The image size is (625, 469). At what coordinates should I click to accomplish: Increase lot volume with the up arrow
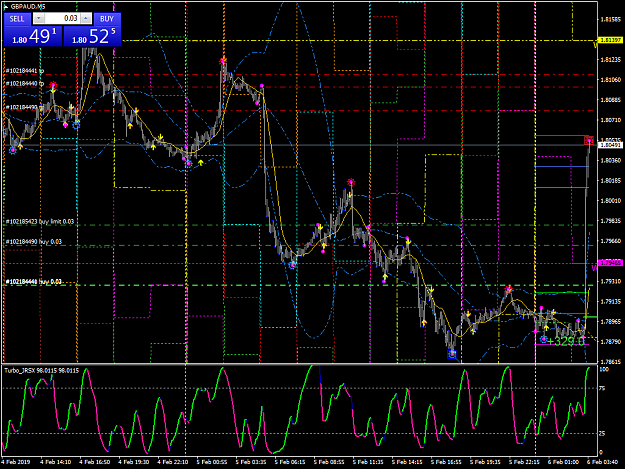click(x=86, y=18)
